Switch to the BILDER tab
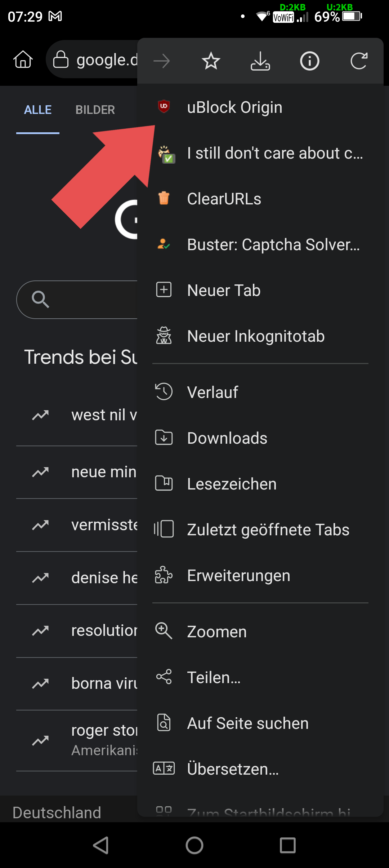 coord(95,110)
